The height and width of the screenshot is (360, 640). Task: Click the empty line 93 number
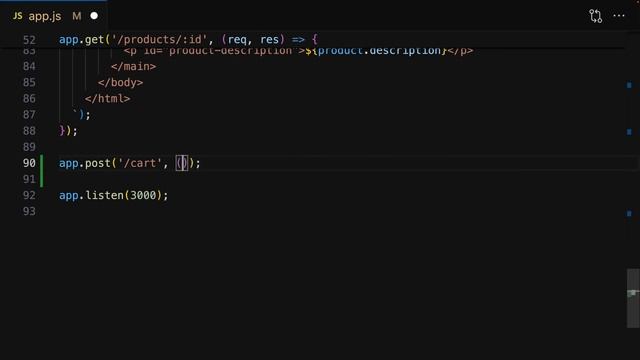click(x=29, y=211)
